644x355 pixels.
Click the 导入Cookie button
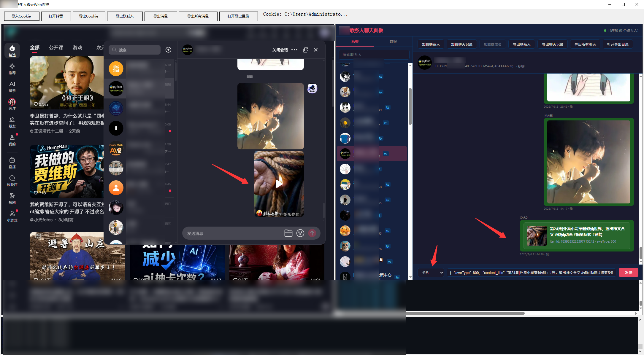pos(21,16)
